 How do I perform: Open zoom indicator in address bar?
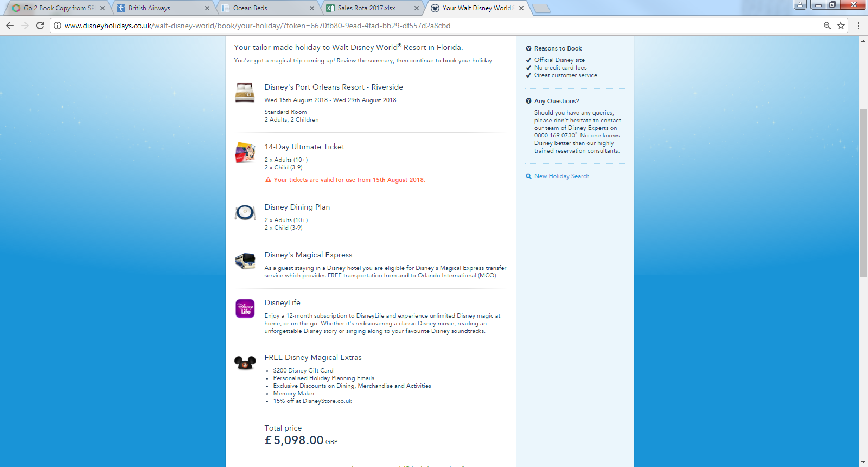click(x=827, y=26)
